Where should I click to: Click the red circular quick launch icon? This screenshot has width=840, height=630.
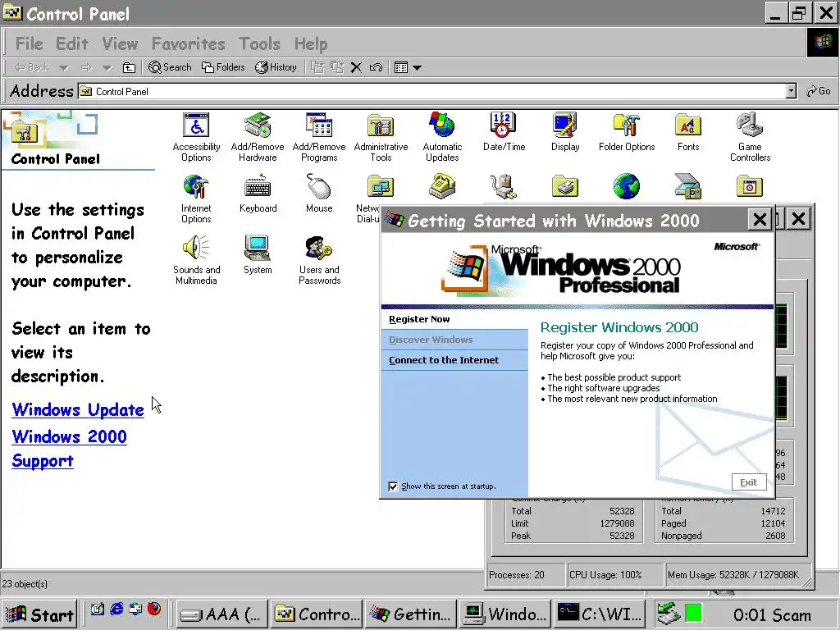[154, 609]
